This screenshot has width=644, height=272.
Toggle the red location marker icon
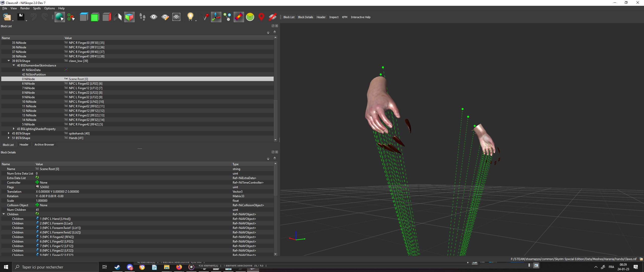coord(261,17)
